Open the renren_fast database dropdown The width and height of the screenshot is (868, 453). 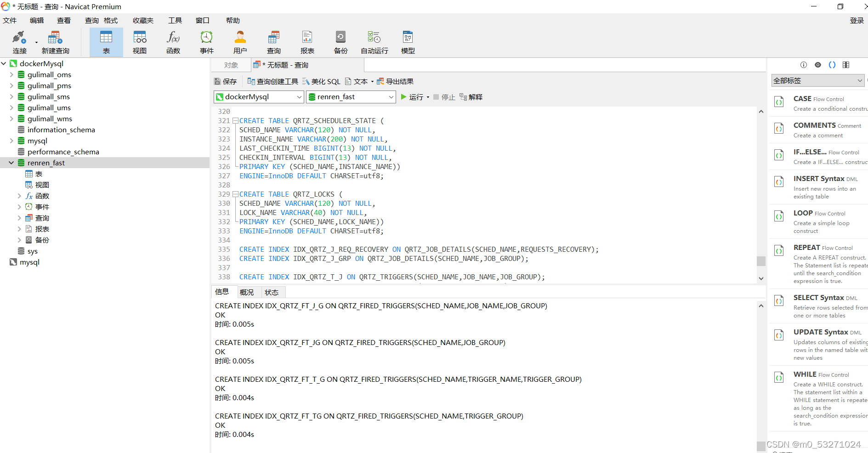click(x=351, y=97)
